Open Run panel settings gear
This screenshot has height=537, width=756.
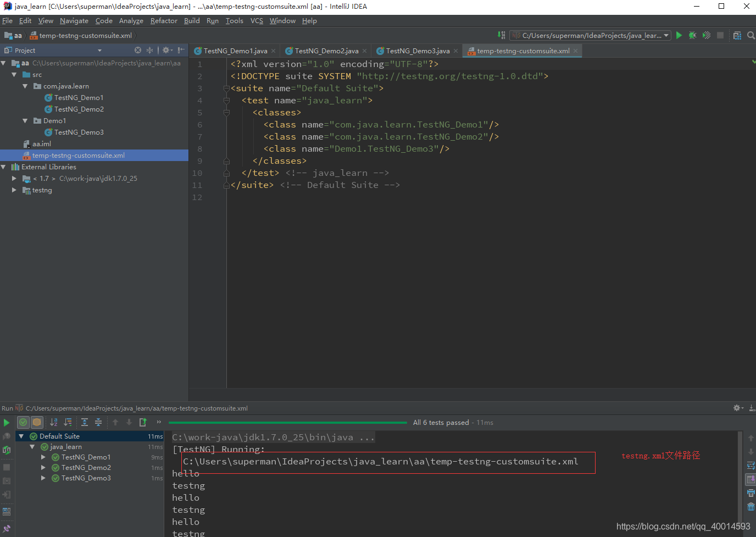point(738,408)
